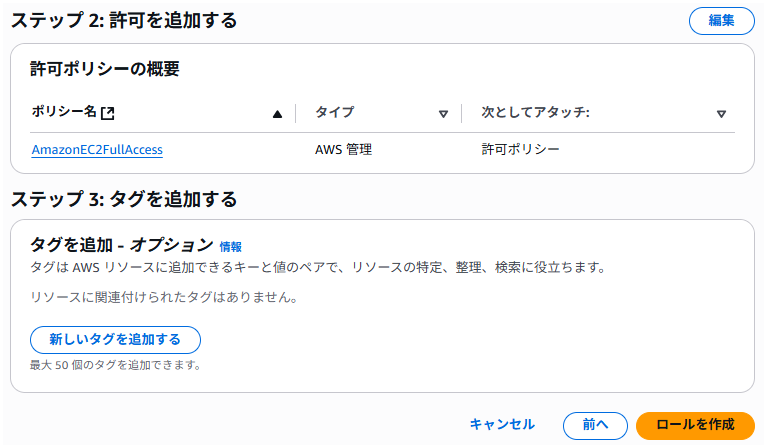766x448 pixels.
Task: Click the 次としてアタッチ column sort arrow
Action: pyautogui.click(x=721, y=114)
